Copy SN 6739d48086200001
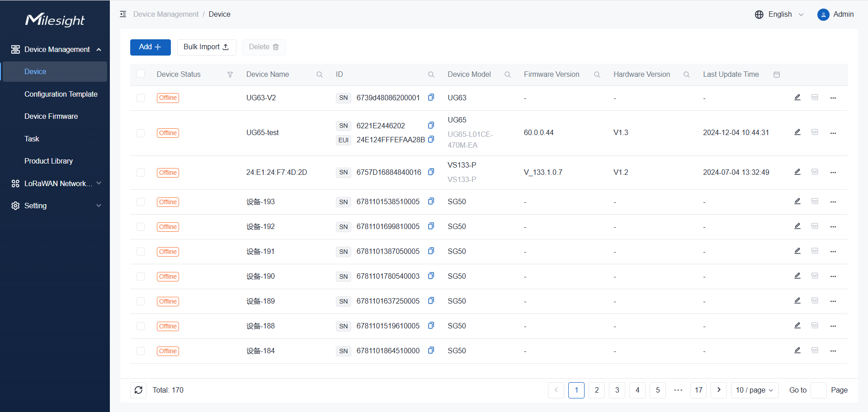Image resolution: width=868 pixels, height=412 pixels. pos(431,98)
